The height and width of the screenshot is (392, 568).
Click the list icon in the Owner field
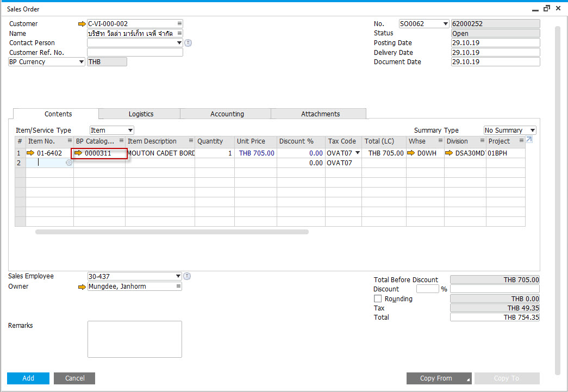[x=178, y=286]
